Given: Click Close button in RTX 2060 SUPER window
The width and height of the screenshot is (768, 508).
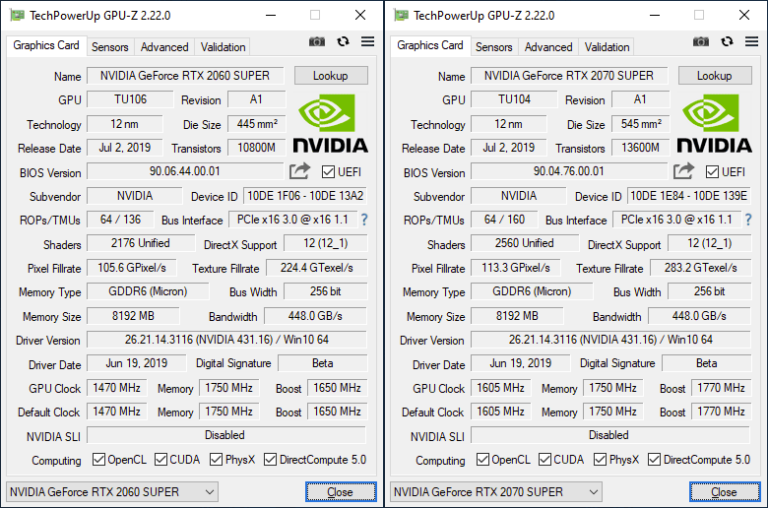Looking at the screenshot, I should click(341, 492).
